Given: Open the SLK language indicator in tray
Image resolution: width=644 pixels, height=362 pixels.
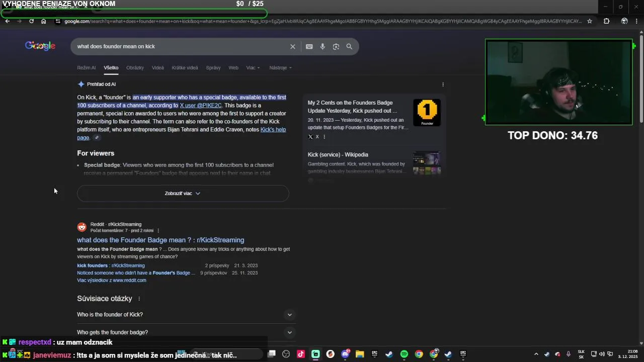Looking at the screenshot, I should [x=581, y=354].
